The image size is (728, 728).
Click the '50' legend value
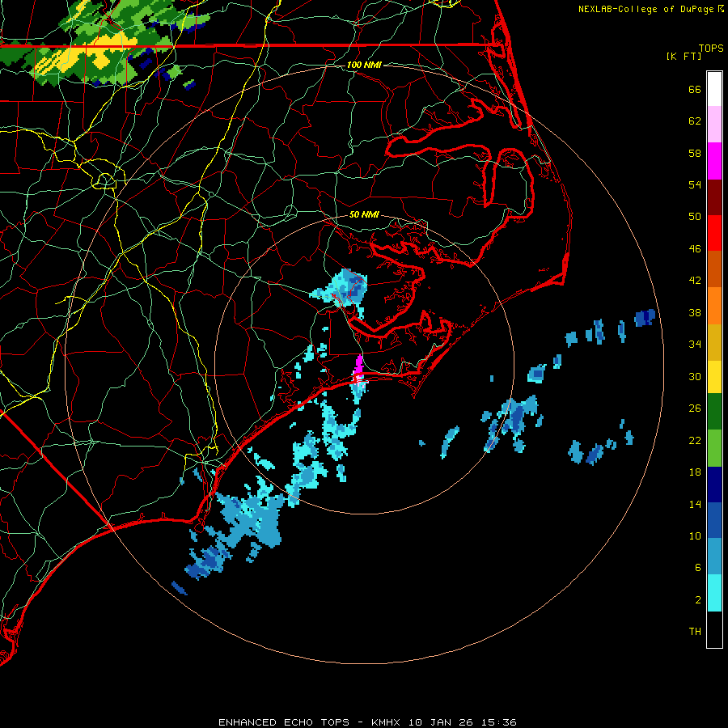(695, 217)
